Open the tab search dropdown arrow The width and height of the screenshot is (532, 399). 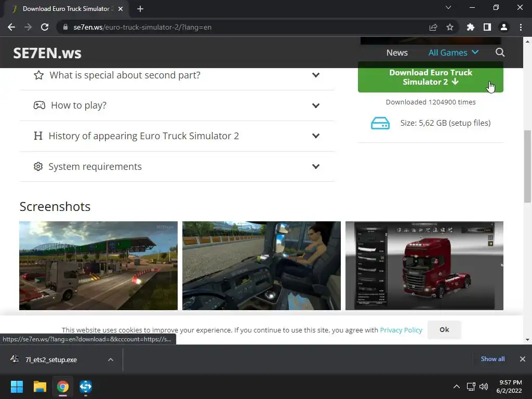click(448, 7)
